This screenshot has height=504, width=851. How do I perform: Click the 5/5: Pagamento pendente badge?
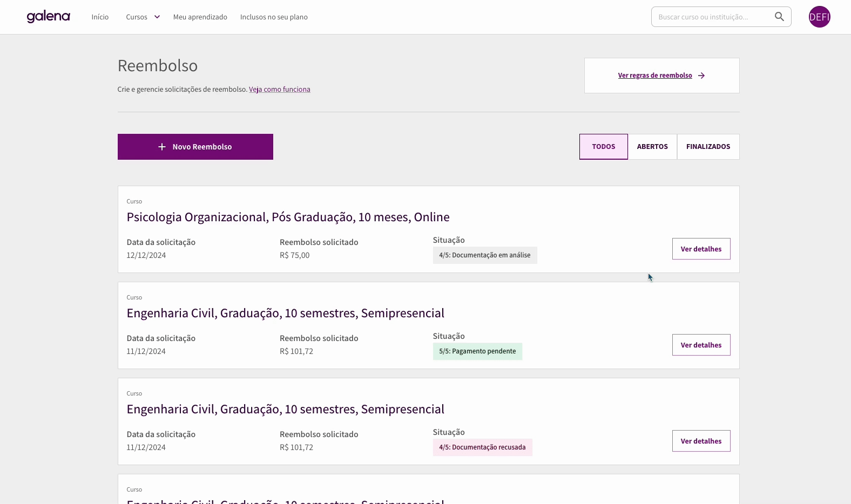point(477,351)
